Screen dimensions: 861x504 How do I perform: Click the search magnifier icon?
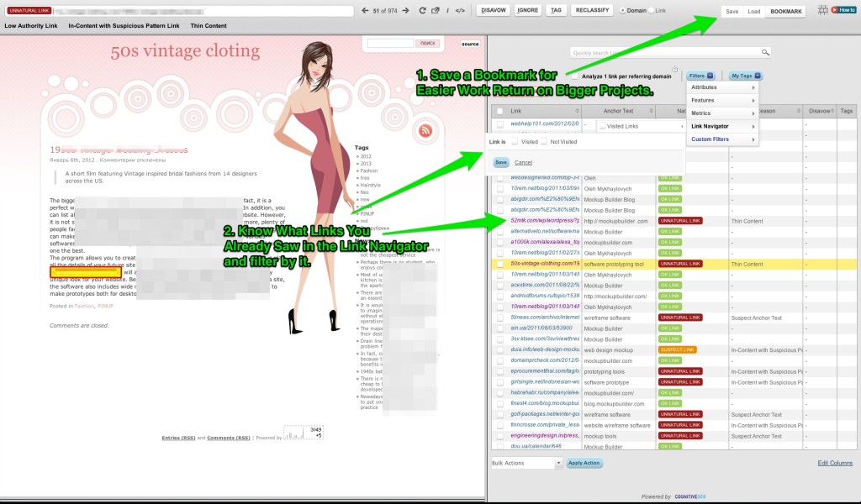[765, 52]
